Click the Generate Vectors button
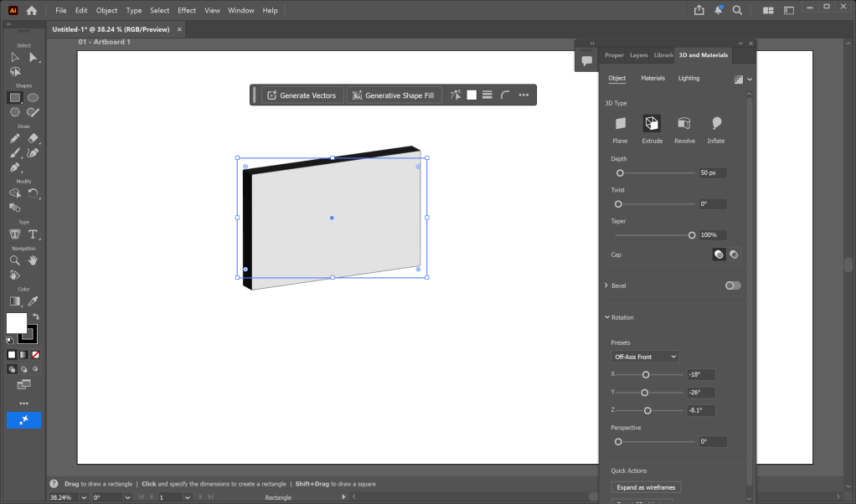The image size is (856, 504). click(x=302, y=95)
